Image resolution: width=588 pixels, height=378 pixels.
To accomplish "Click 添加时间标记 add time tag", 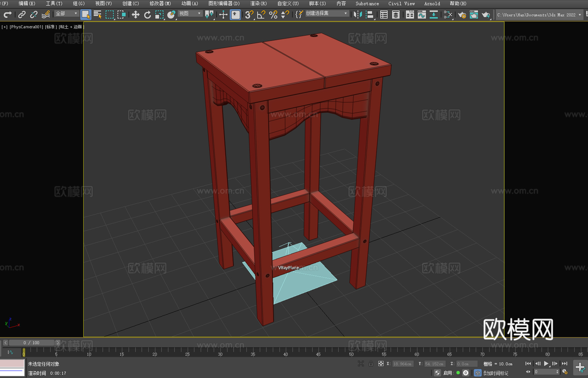I will pyautogui.click(x=496, y=373).
